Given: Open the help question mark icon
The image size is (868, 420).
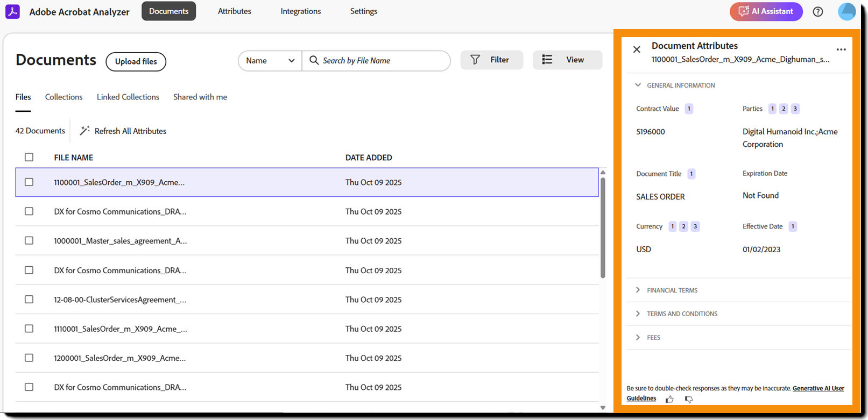Looking at the screenshot, I should click(x=818, y=11).
